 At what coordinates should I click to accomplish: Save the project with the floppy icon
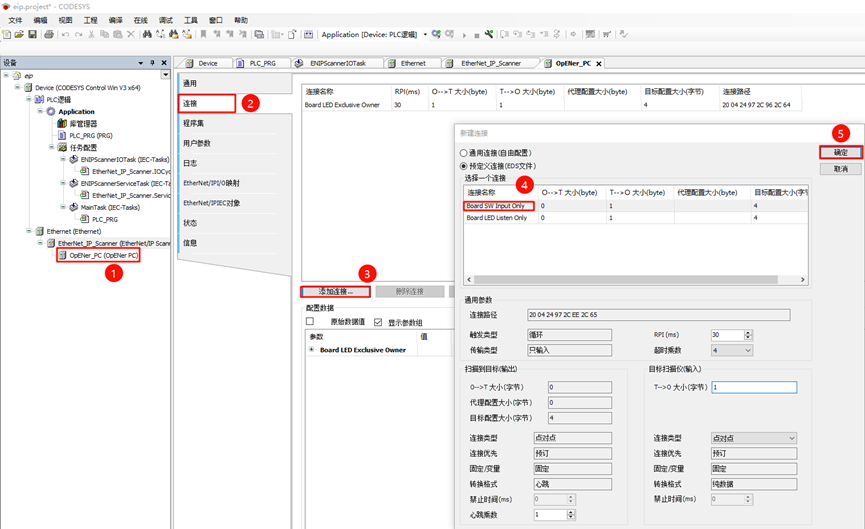click(33, 34)
